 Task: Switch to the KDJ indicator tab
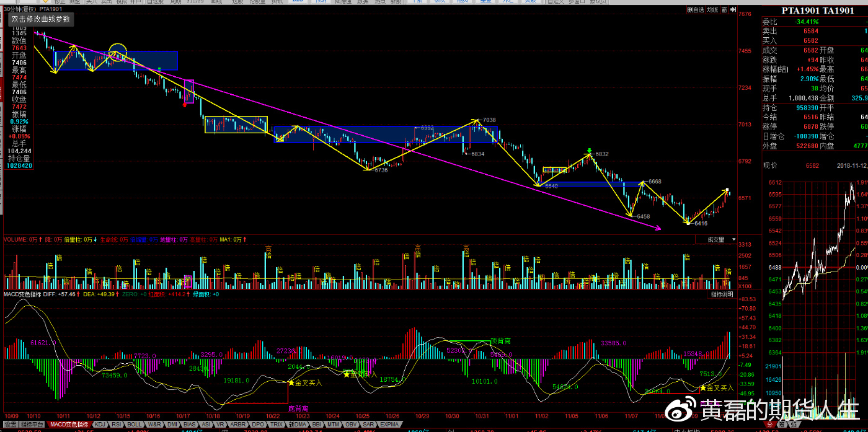[x=100, y=425]
